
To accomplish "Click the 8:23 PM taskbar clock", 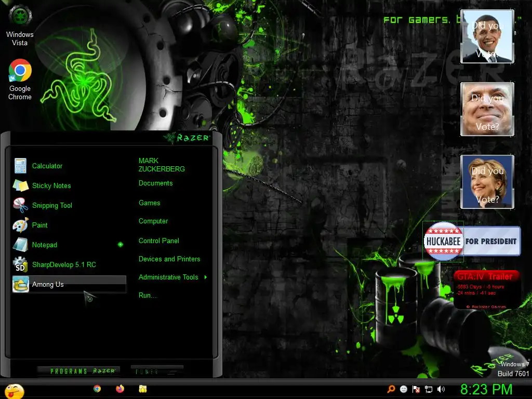I will click(486, 389).
